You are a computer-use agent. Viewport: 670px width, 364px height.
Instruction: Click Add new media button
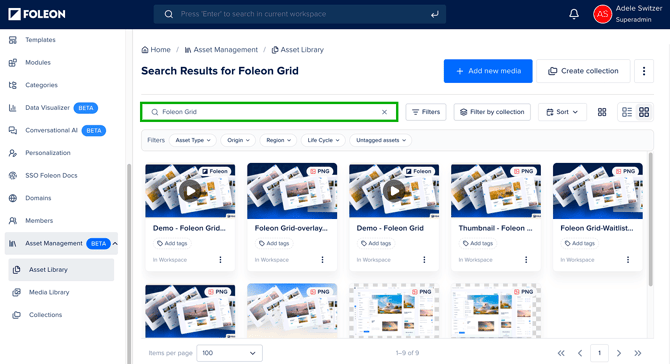(x=488, y=71)
